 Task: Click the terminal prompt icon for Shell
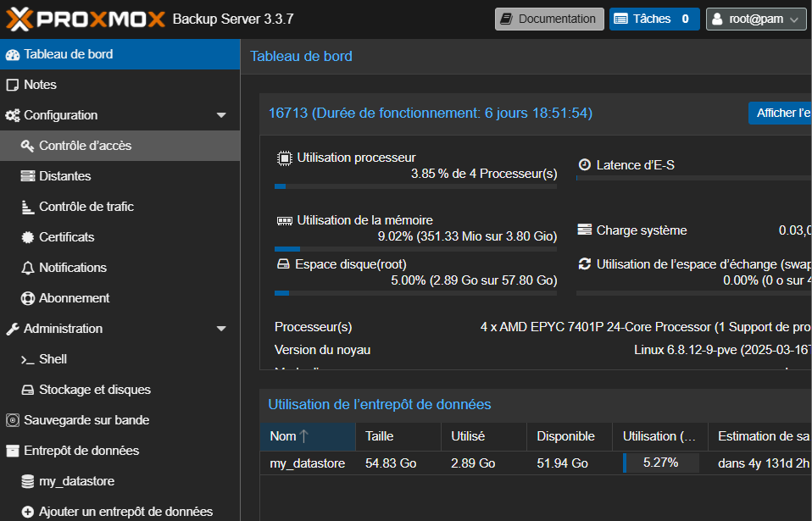27,360
